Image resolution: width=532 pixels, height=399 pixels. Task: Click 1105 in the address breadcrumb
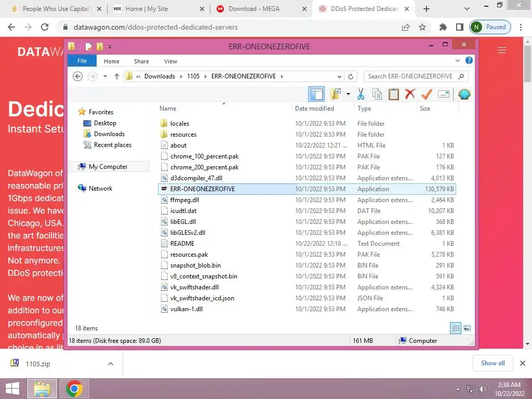click(193, 76)
